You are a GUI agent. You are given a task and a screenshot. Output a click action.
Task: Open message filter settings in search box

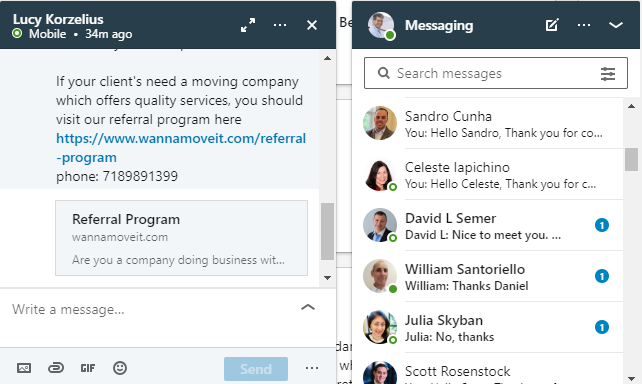(608, 74)
